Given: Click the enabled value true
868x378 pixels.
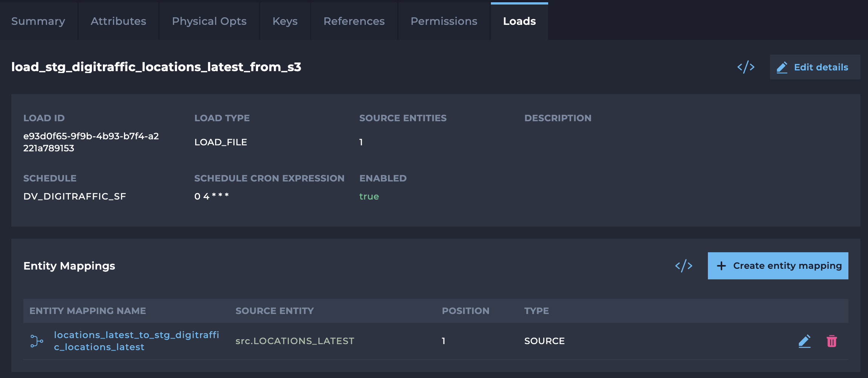Looking at the screenshot, I should tap(369, 197).
